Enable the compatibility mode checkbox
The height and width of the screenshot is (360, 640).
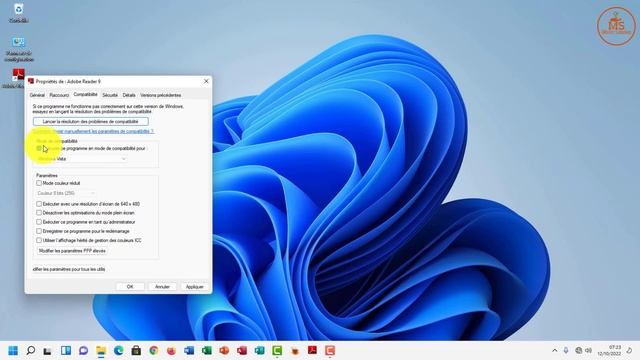point(39,148)
